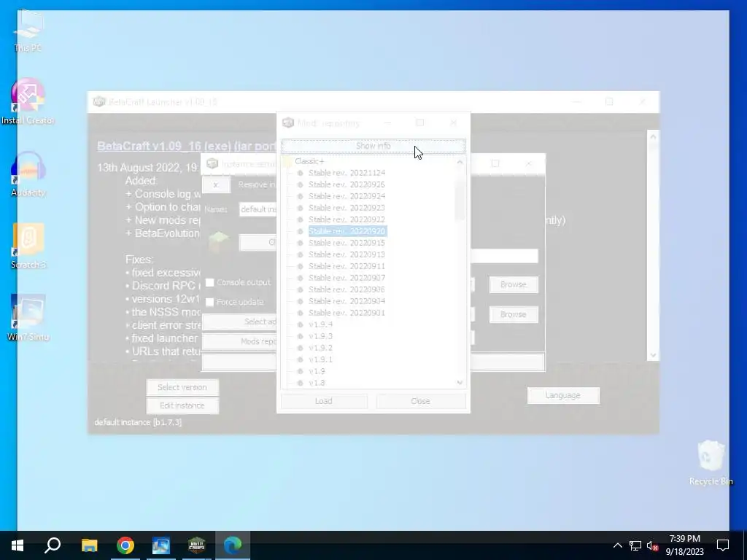Click upper Browse button in Instance settings
The image size is (747, 560).
(514, 284)
